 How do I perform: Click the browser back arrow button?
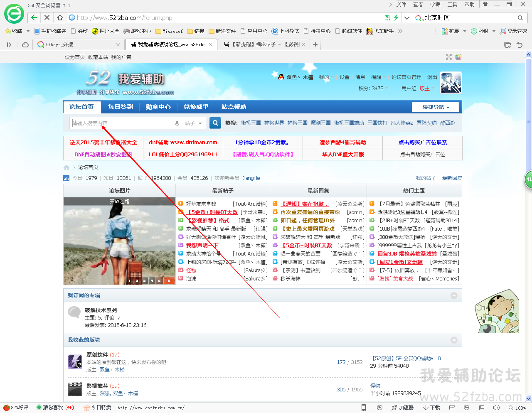[34, 17]
